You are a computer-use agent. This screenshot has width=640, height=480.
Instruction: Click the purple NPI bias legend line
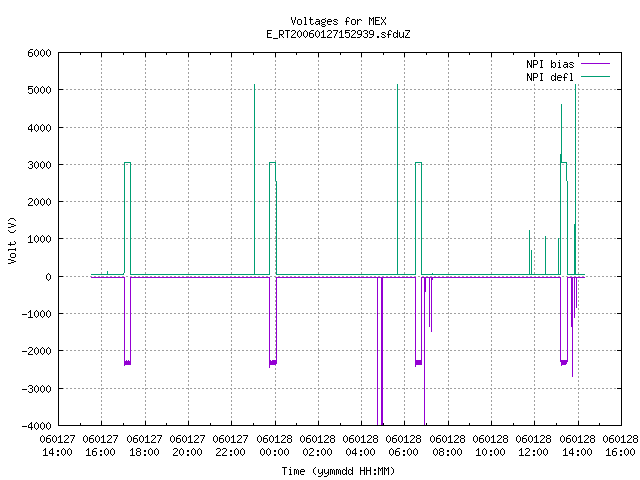pyautogui.click(x=596, y=64)
